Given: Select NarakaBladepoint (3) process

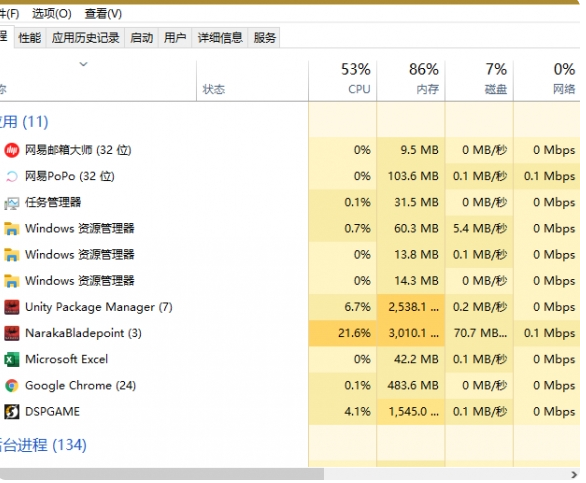Looking at the screenshot, I should (83, 333).
